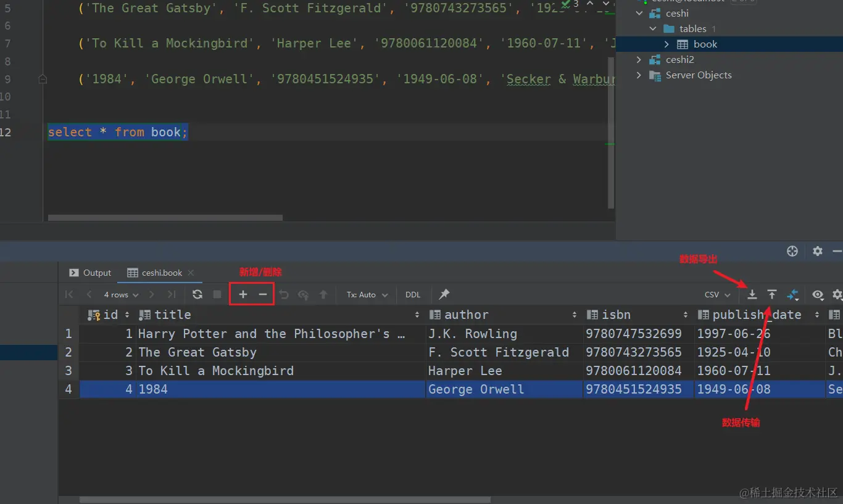Expand the book table node
The height and width of the screenshot is (504, 843).
(667, 44)
